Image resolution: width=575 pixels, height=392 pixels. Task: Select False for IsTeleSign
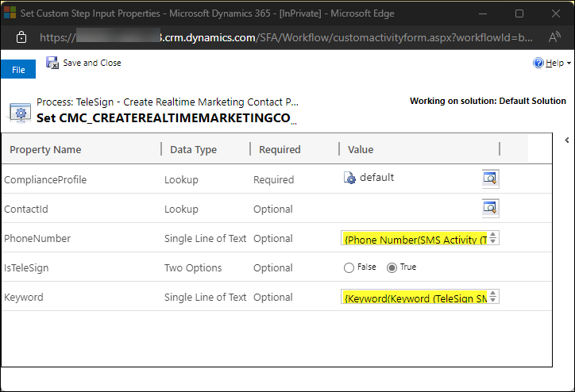pos(349,268)
